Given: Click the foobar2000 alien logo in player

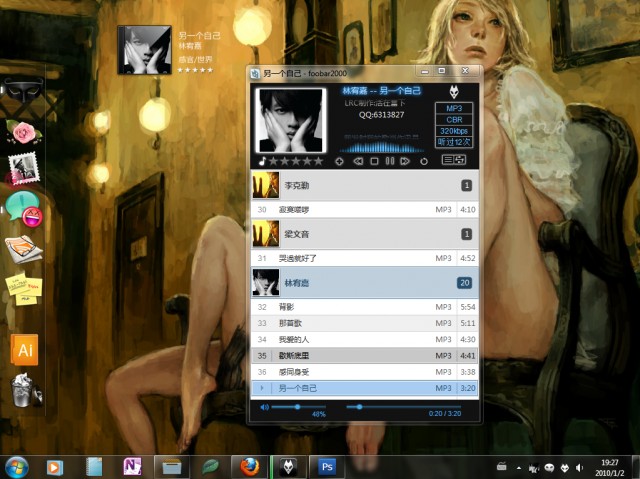Looking at the screenshot, I should click(454, 92).
